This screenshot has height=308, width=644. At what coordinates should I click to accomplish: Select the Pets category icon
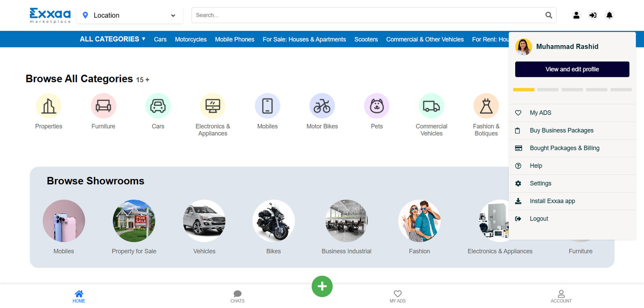point(377,106)
